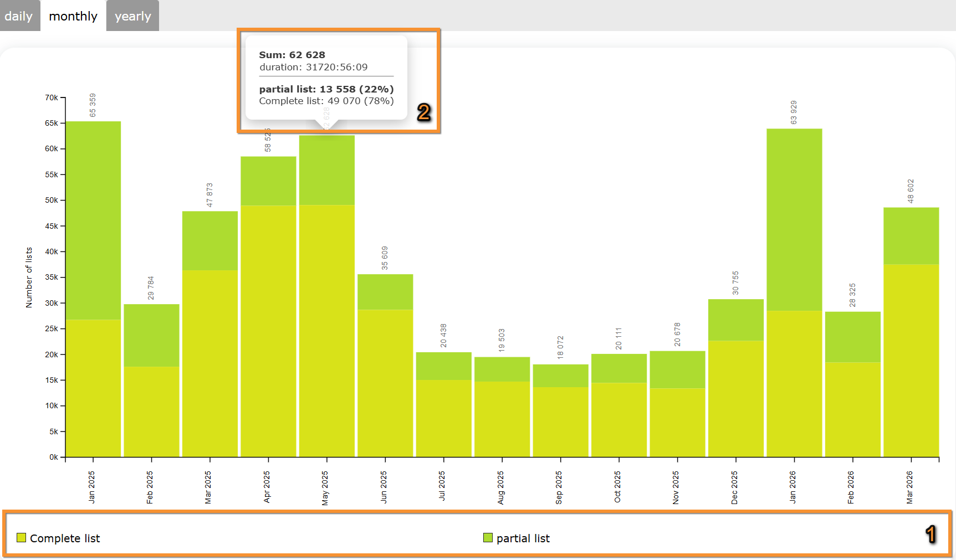This screenshot has height=560, width=956.
Task: Click the Jun 2025 complete list bar
Action: point(385,383)
